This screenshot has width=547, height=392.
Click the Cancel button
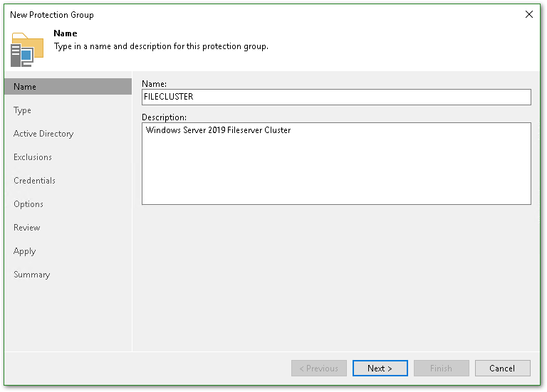(x=502, y=369)
